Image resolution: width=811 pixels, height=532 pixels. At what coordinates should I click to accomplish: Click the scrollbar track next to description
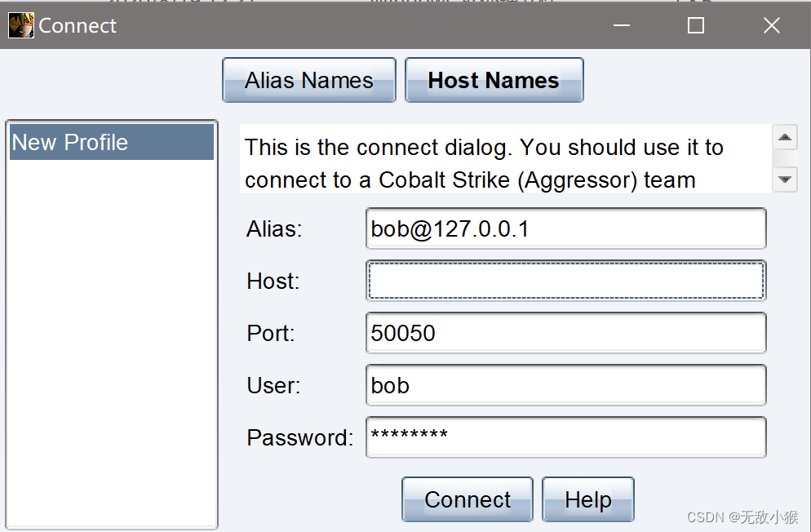(x=785, y=159)
